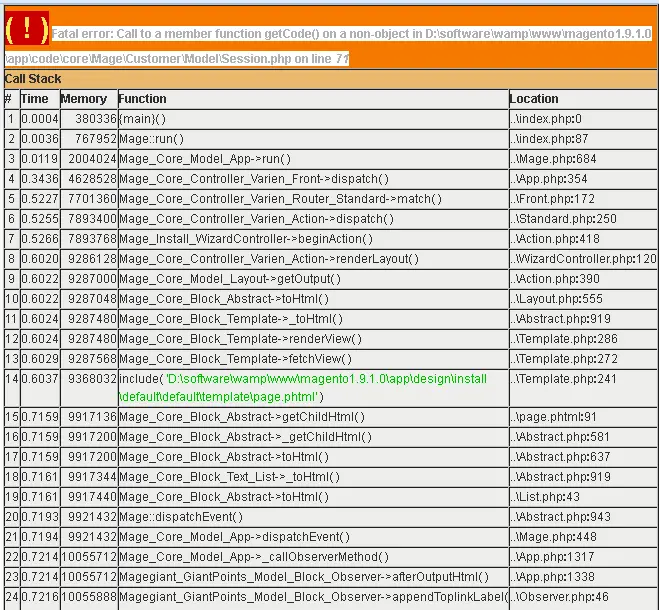This screenshot has height=610, width=659.
Task: Click location '..\Observer.php:46'
Action: point(559,597)
